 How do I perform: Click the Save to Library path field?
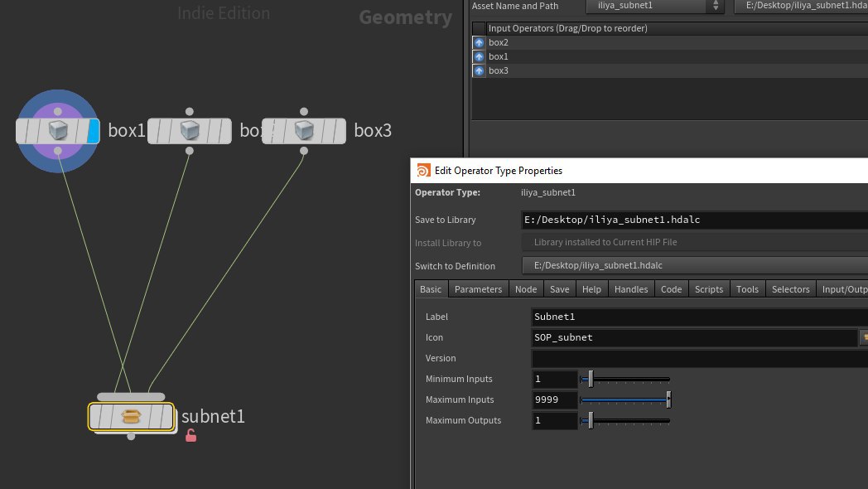pos(695,220)
